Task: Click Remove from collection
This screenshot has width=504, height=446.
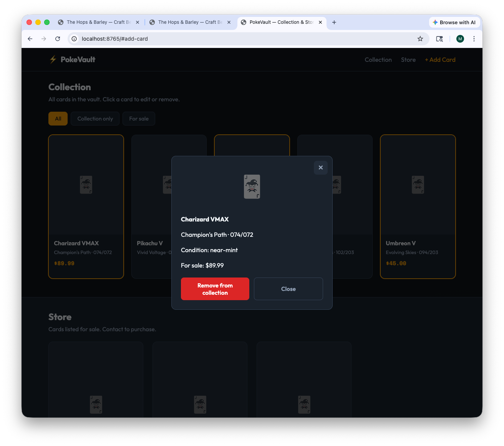Action: pos(215,289)
